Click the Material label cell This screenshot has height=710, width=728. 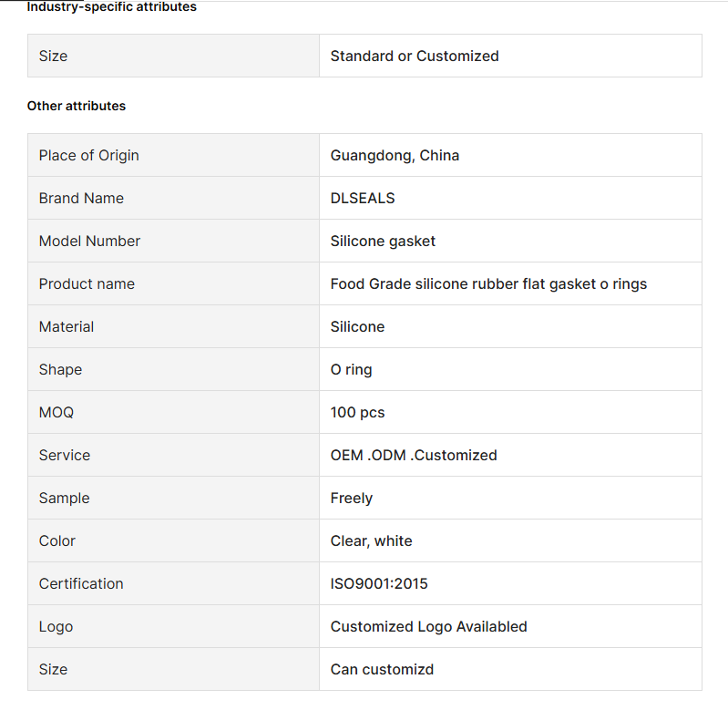(x=173, y=326)
